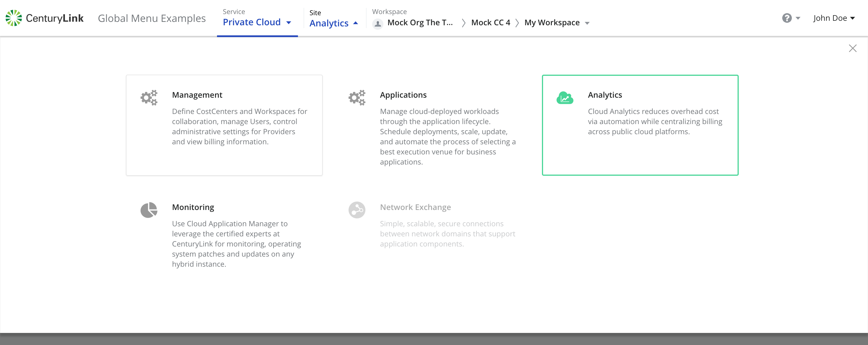Click the Monitoring description about Cloud Application Manager
The height and width of the screenshot is (345, 868).
tap(237, 244)
